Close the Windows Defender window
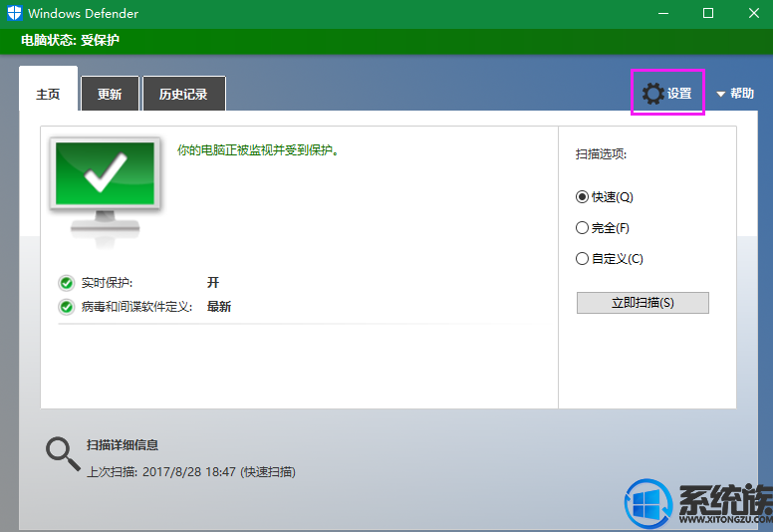The image size is (773, 532). point(754,13)
